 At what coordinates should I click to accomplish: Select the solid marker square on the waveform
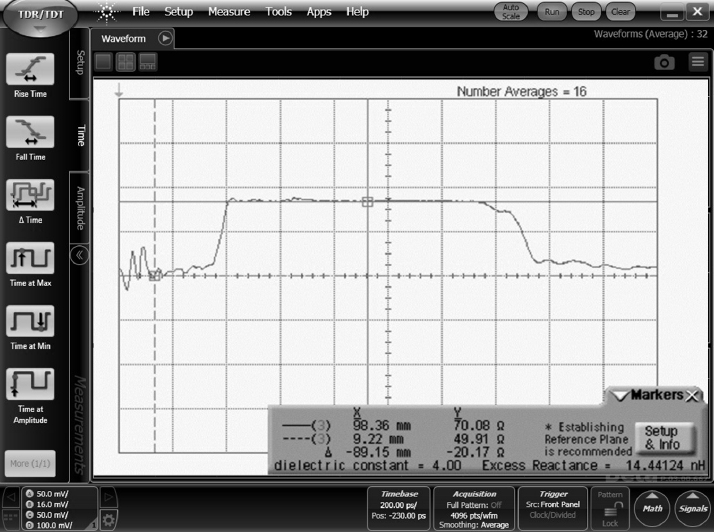[367, 202]
